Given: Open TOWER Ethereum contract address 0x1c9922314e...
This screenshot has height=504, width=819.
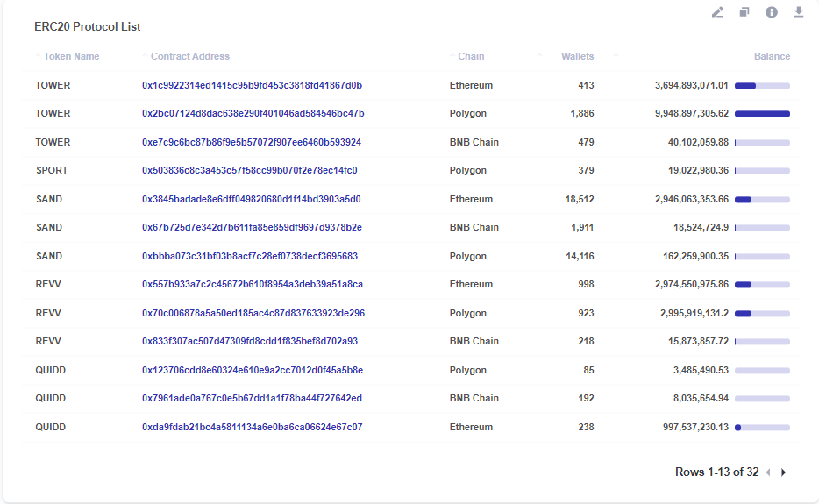Looking at the screenshot, I should 252,85.
